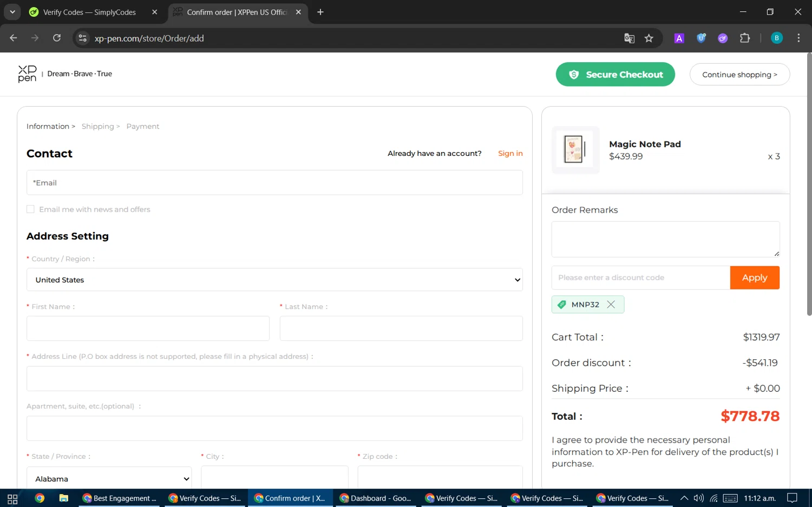Click Continue shopping button

(x=739, y=75)
